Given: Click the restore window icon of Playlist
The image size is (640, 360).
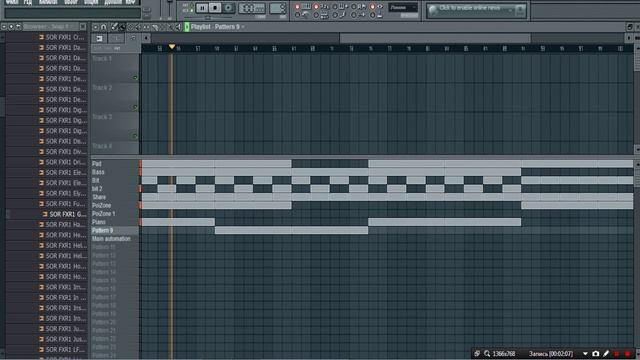Looking at the screenshot, I should pos(630,27).
